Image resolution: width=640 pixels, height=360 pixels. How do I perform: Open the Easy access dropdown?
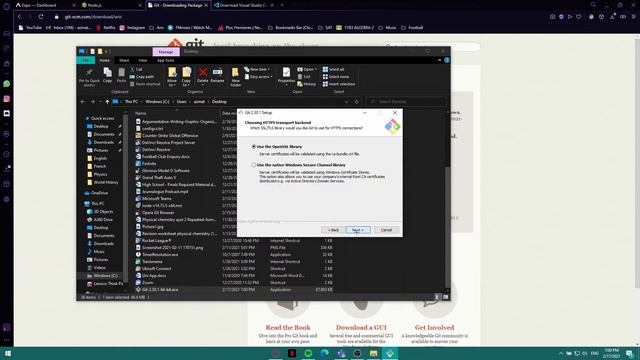(258, 77)
